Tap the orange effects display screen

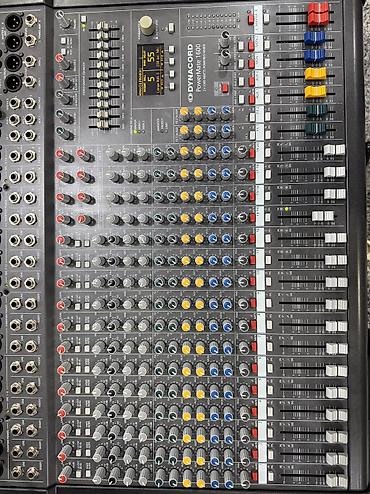tap(151, 70)
